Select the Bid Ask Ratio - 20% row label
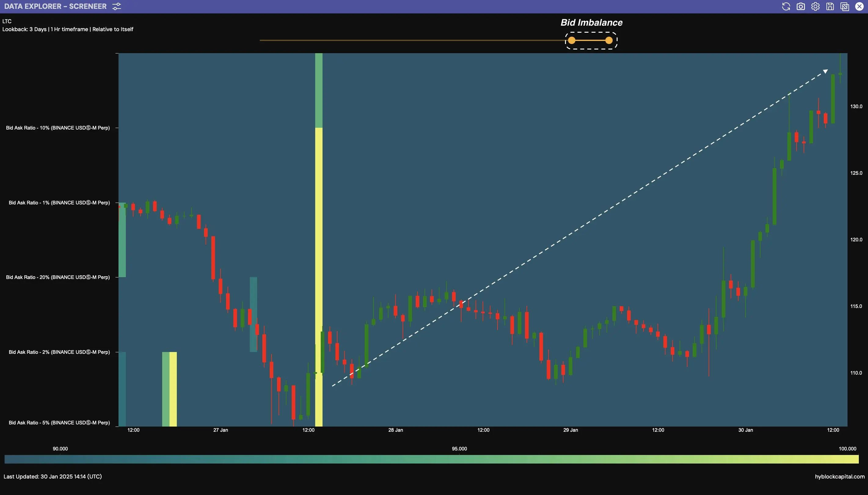 pyautogui.click(x=58, y=277)
